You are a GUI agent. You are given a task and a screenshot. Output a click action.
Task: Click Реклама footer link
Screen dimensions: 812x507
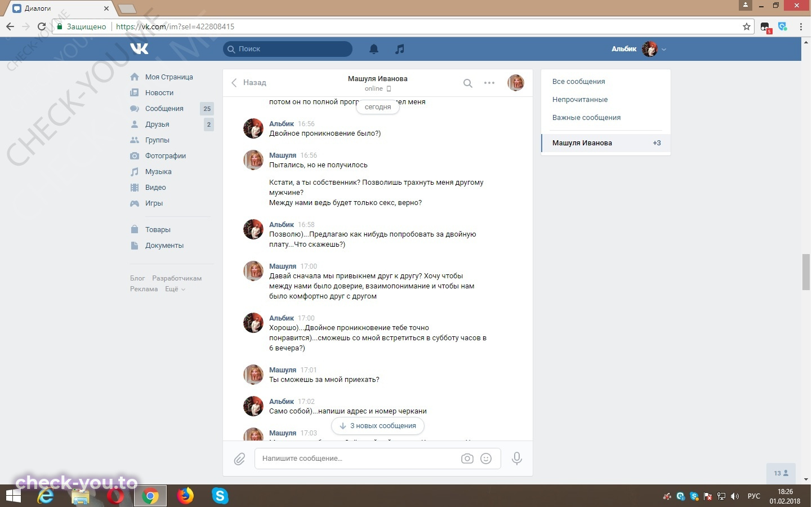pos(144,289)
